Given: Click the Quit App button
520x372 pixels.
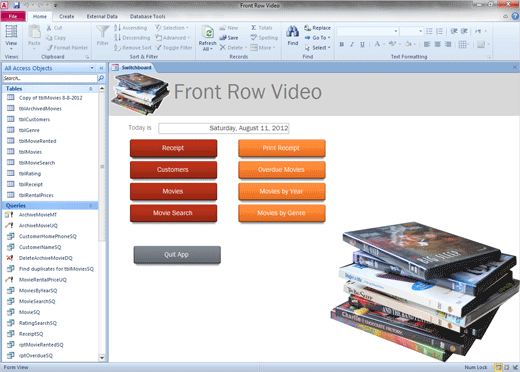Looking at the screenshot, I should [177, 255].
